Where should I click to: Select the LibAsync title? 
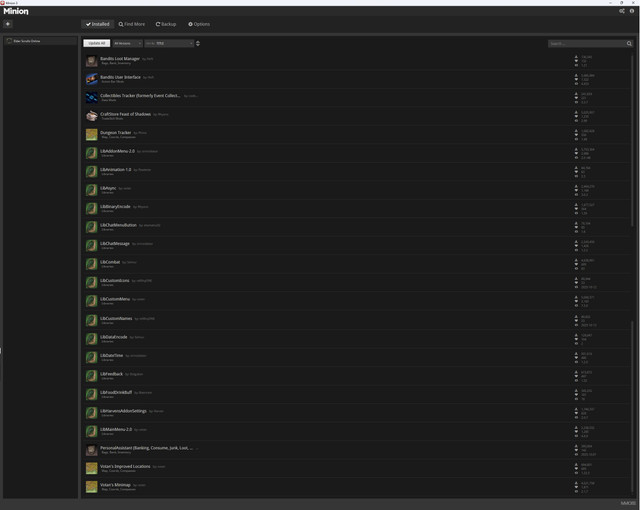[108, 188]
